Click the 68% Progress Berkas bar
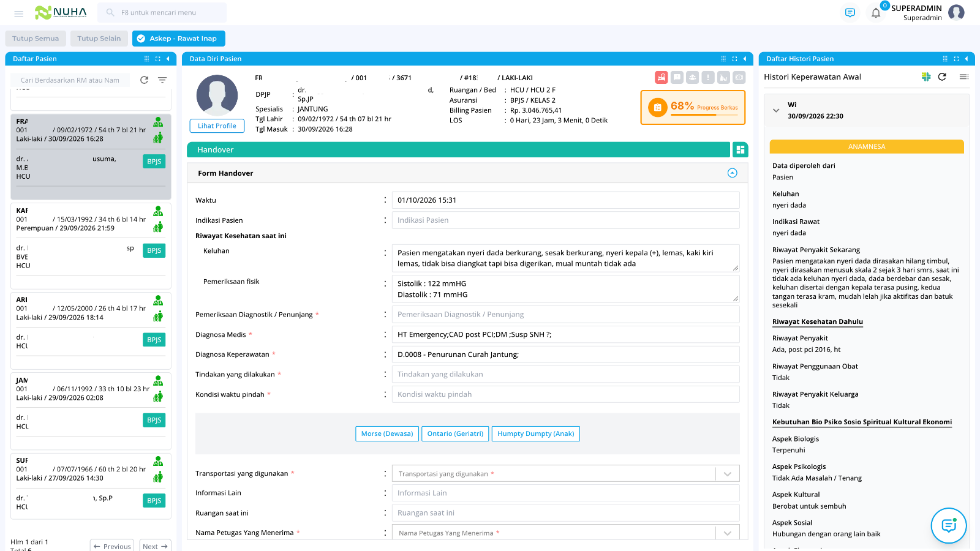This screenshot has height=551, width=980. click(x=693, y=108)
